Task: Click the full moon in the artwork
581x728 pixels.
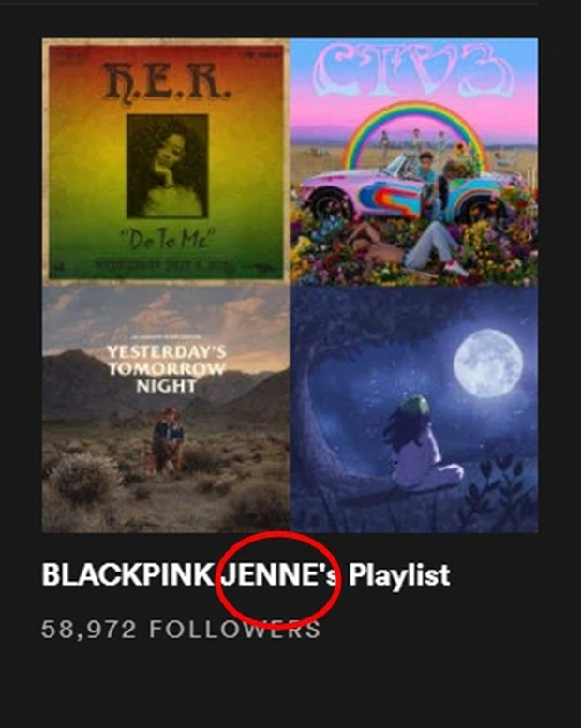Action: 488,364
